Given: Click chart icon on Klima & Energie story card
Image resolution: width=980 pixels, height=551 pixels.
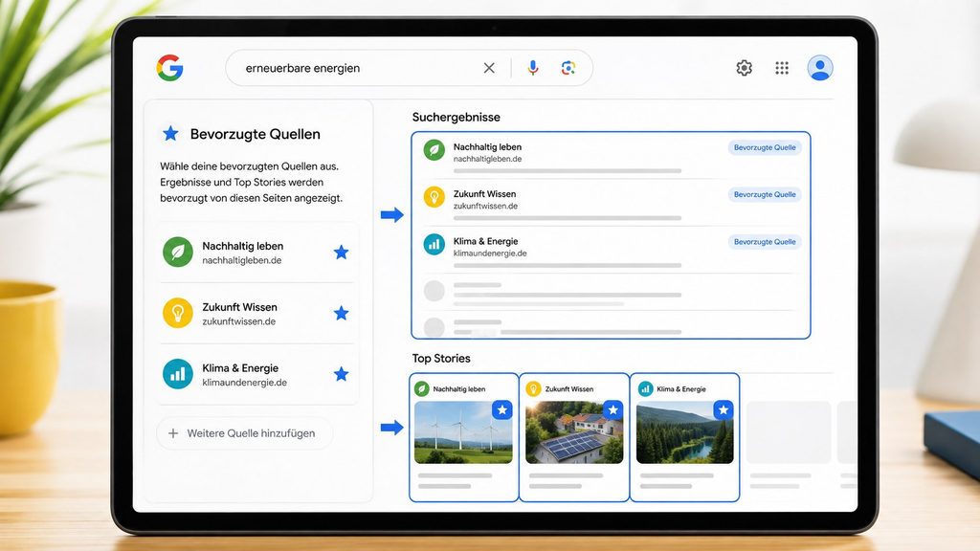Looking at the screenshot, I should point(645,388).
